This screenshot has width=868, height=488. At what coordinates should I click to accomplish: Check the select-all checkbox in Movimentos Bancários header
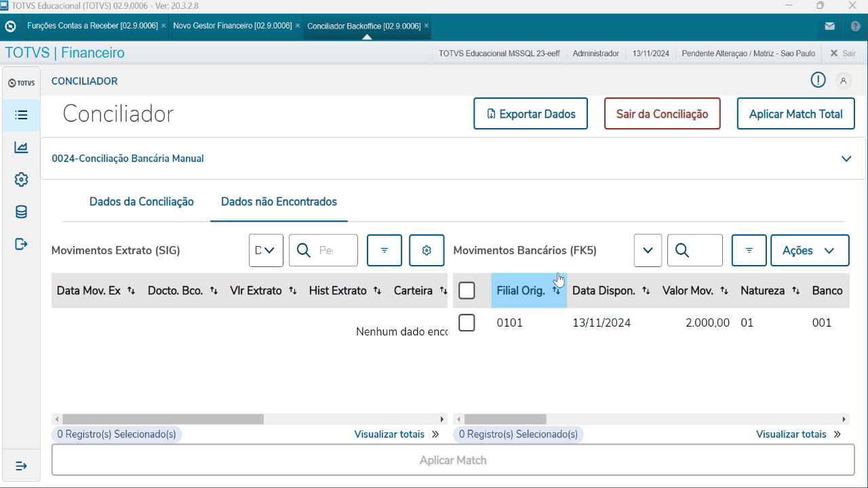tap(467, 291)
